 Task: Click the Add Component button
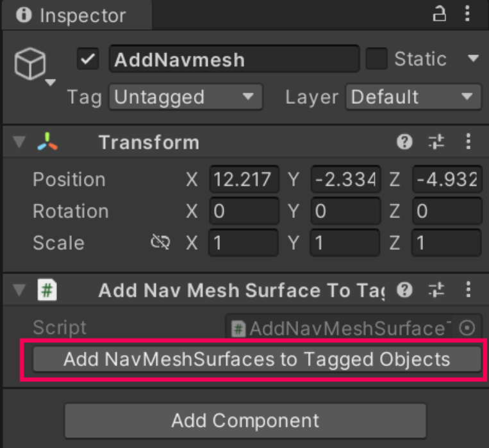245,421
